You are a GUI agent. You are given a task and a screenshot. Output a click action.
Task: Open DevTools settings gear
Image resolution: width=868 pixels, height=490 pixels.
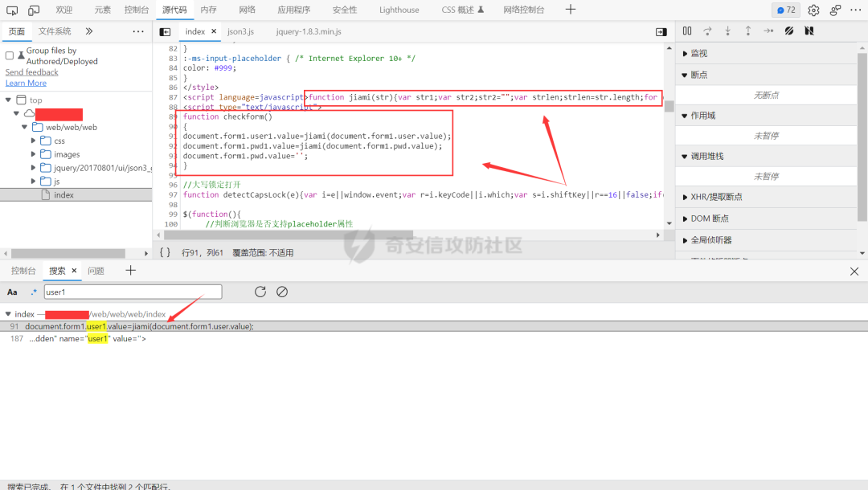pos(813,10)
